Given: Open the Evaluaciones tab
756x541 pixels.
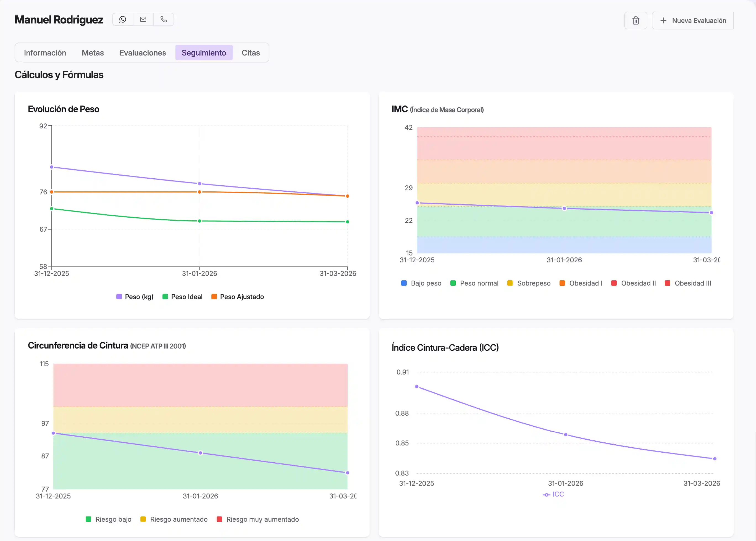Looking at the screenshot, I should 142,53.
